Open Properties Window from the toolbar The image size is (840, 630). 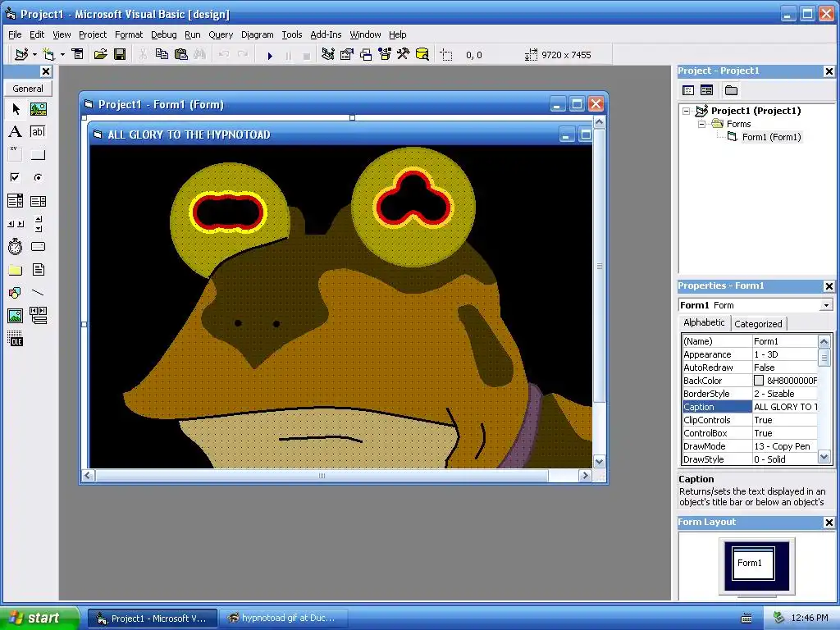(x=347, y=55)
